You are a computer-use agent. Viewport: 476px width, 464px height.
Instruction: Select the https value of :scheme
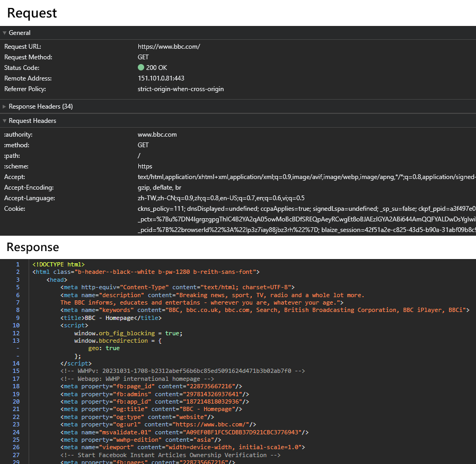(145, 166)
